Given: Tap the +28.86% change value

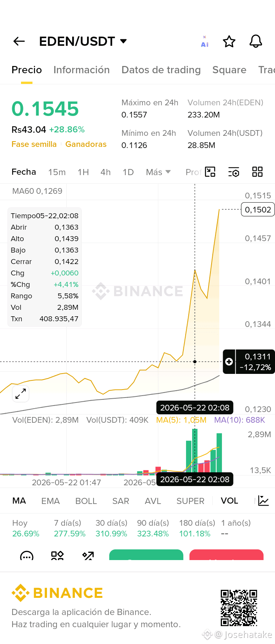Looking at the screenshot, I should 67,129.
